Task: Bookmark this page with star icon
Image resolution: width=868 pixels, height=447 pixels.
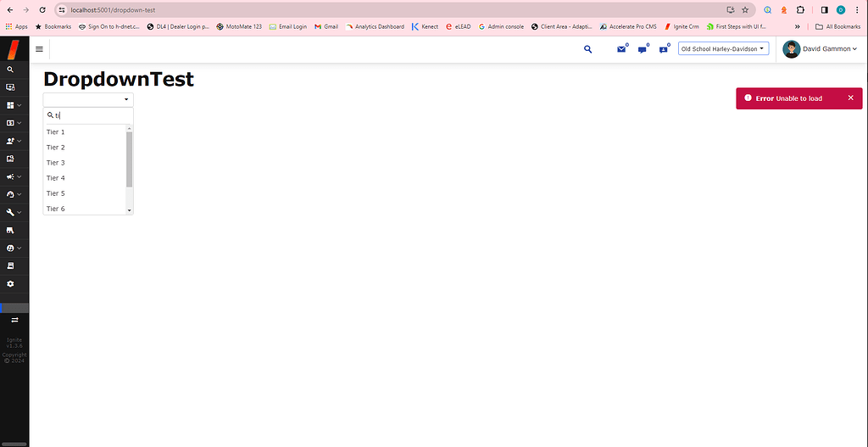Action: (745, 10)
